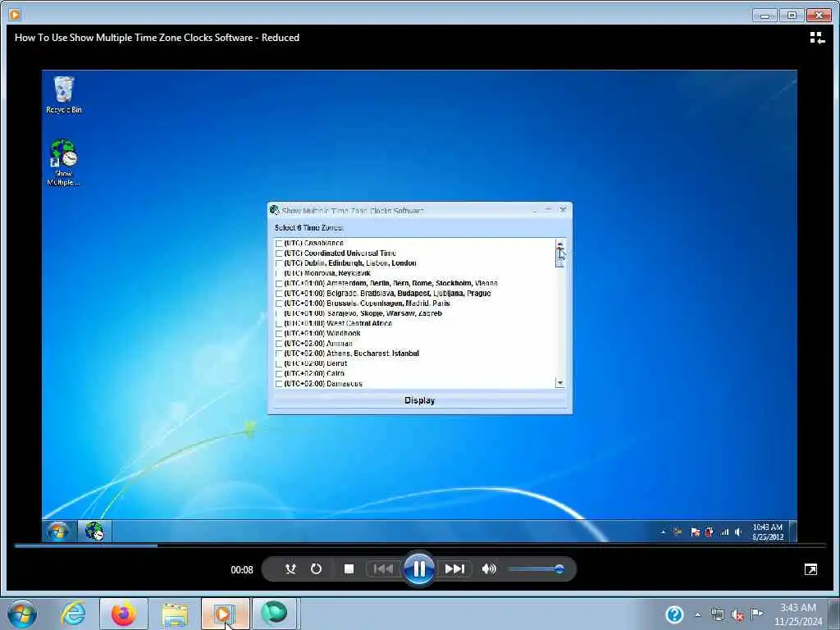Click time zone app taskbar button in video
Viewport: 840px width, 630px height.
tap(95, 532)
